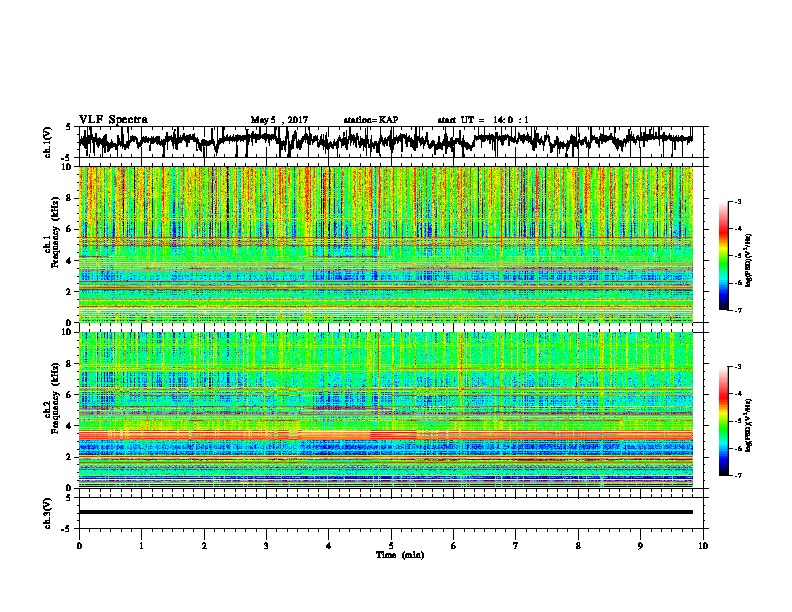Click time axis tick label "0"
792x612 pixels.
coord(79,546)
